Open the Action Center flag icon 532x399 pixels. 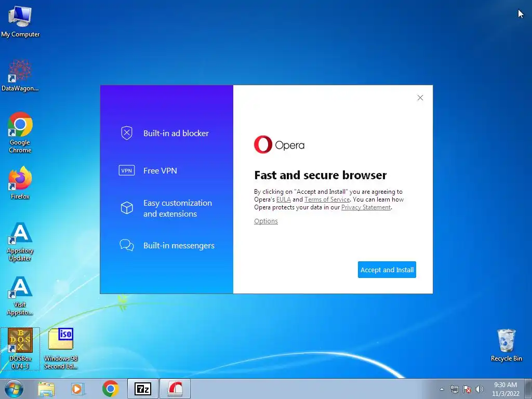(x=467, y=389)
